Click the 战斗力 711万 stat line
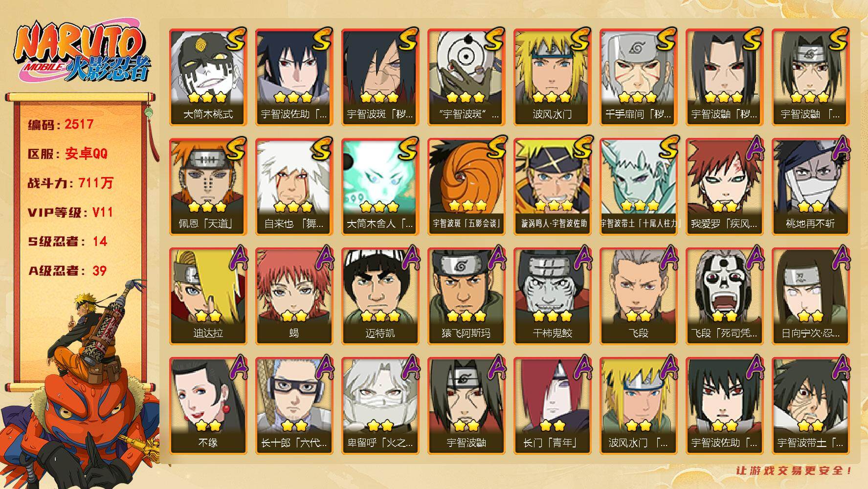The height and width of the screenshot is (489, 868). point(70,183)
